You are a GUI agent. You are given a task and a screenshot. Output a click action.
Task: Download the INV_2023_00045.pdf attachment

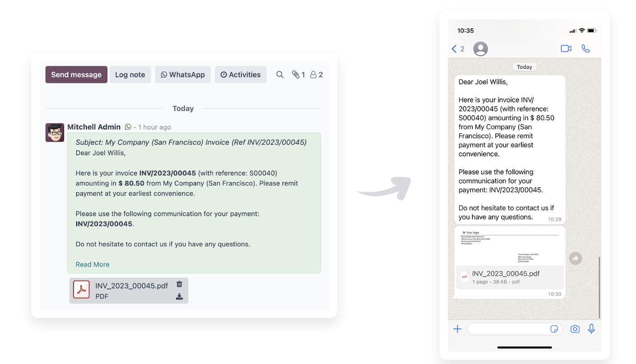(x=179, y=296)
